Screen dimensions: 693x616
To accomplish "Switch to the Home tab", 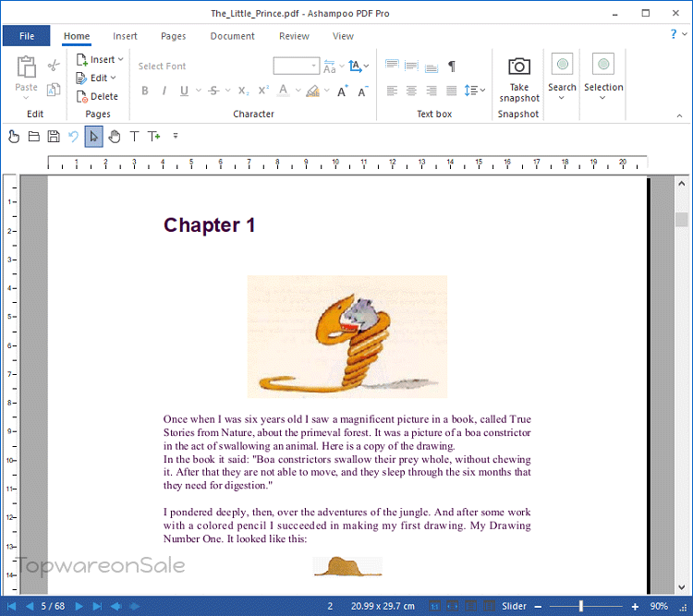I will tap(77, 36).
